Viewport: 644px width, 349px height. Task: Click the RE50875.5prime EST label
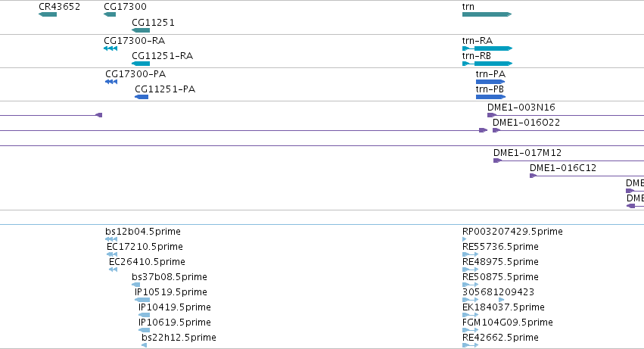point(500,277)
